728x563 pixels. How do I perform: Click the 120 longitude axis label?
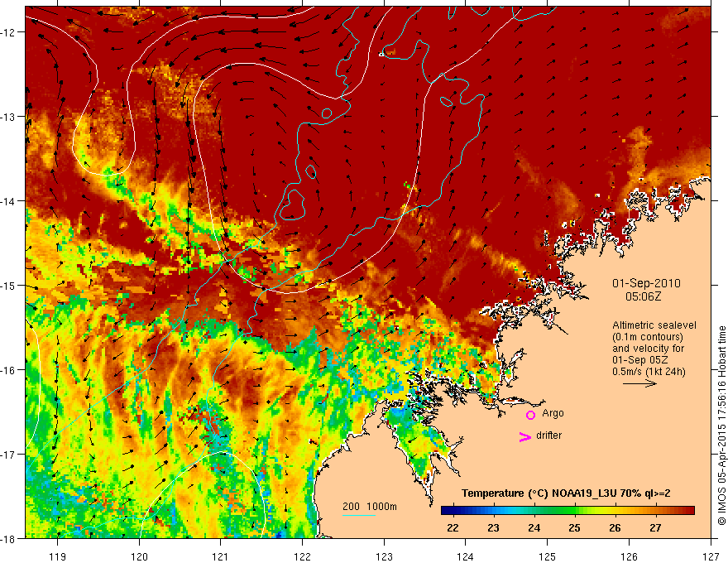[139, 556]
